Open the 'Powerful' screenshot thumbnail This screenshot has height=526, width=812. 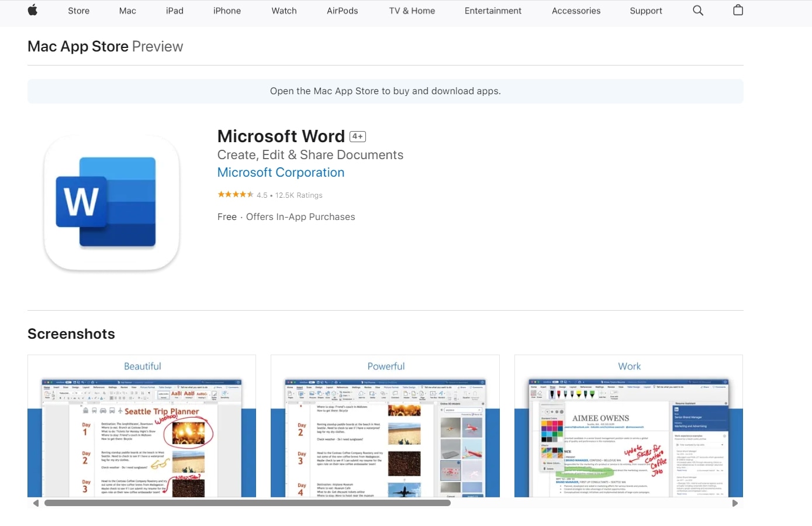click(x=385, y=426)
